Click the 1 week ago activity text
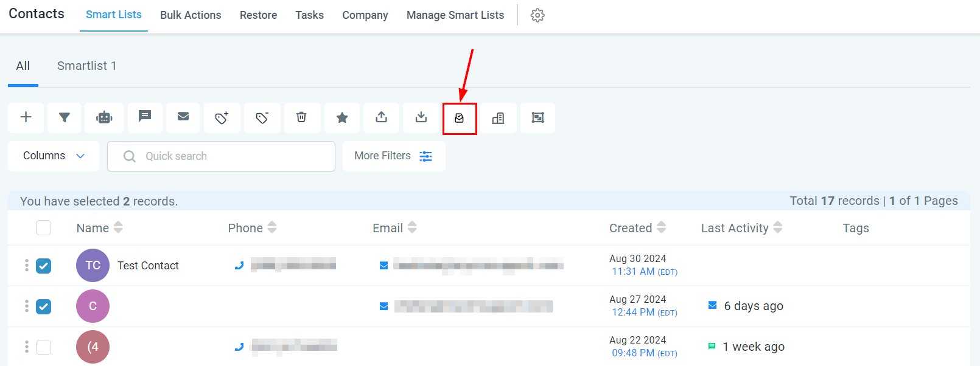This screenshot has height=366, width=980. pyautogui.click(x=754, y=347)
